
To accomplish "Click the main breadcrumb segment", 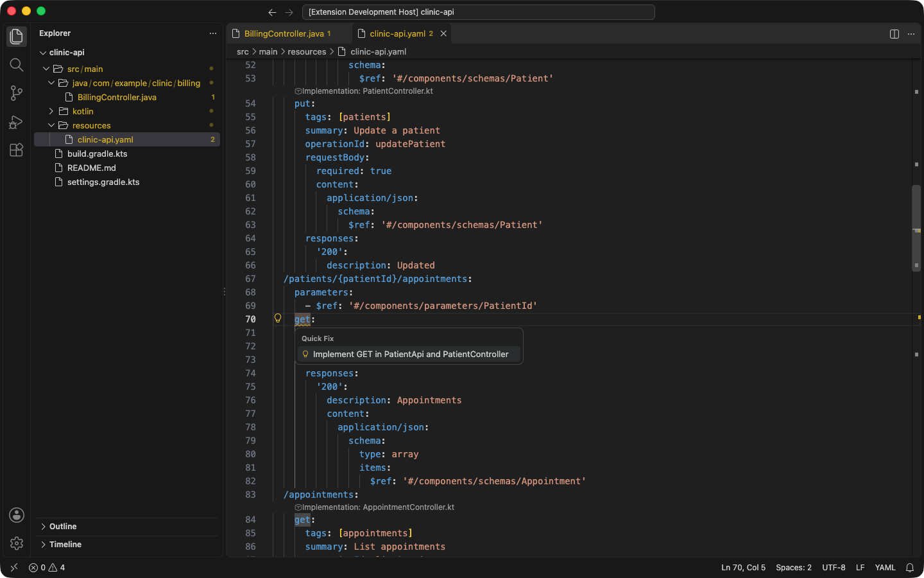I will tap(268, 52).
